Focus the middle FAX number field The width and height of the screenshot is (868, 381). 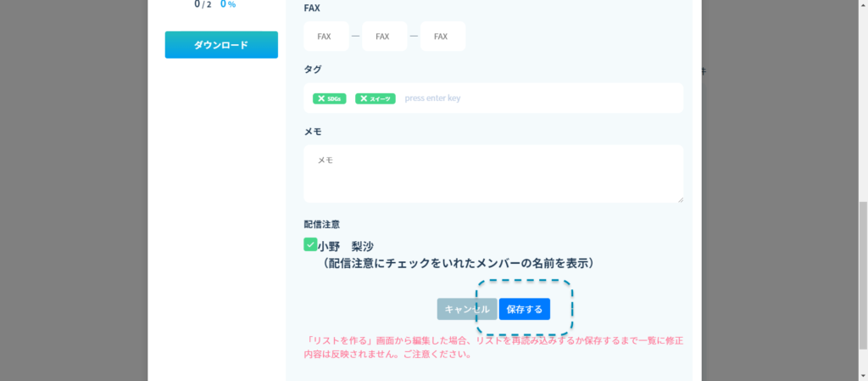click(382, 36)
